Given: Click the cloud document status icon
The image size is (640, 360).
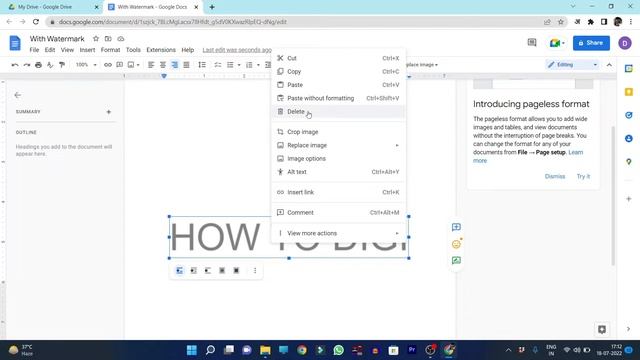Looking at the screenshot, I should (121, 39).
